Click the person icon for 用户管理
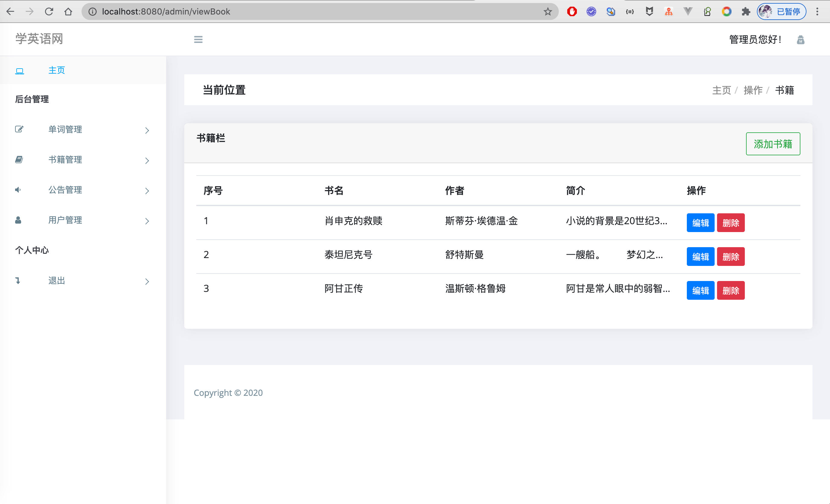This screenshot has width=830, height=504. tap(18, 220)
